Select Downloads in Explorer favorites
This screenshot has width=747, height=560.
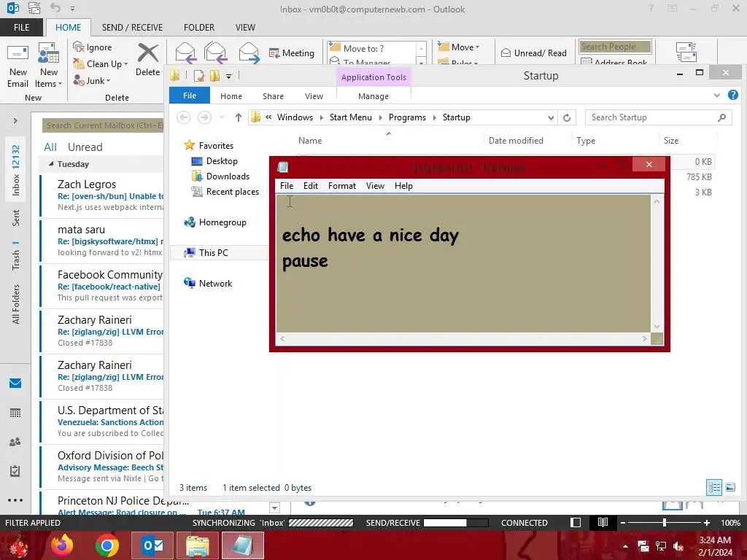tap(228, 176)
